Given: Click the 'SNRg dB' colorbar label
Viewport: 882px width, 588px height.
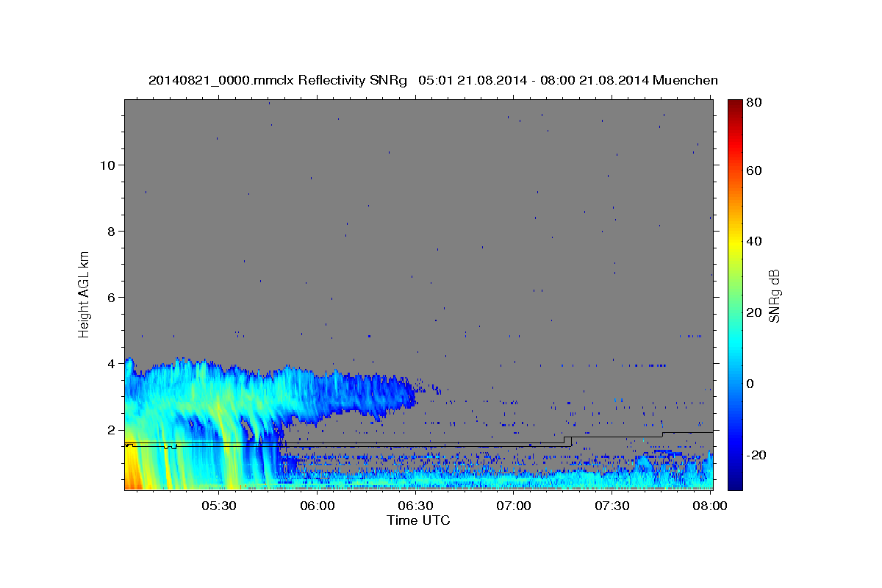Looking at the screenshot, I should click(x=774, y=295).
